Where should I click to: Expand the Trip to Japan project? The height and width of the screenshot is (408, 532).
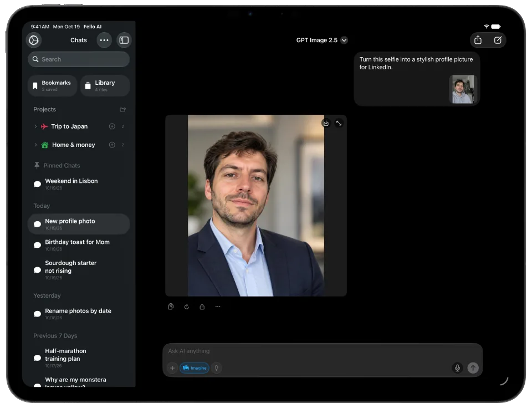[x=35, y=126]
